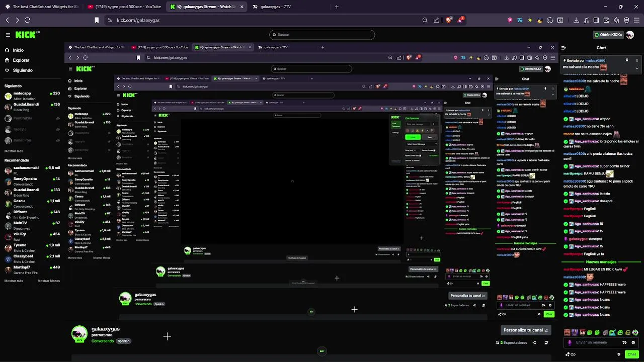Open extensions puzzle icon in outermost toolbar
Screen dimensions: 644x362
coord(550,20)
